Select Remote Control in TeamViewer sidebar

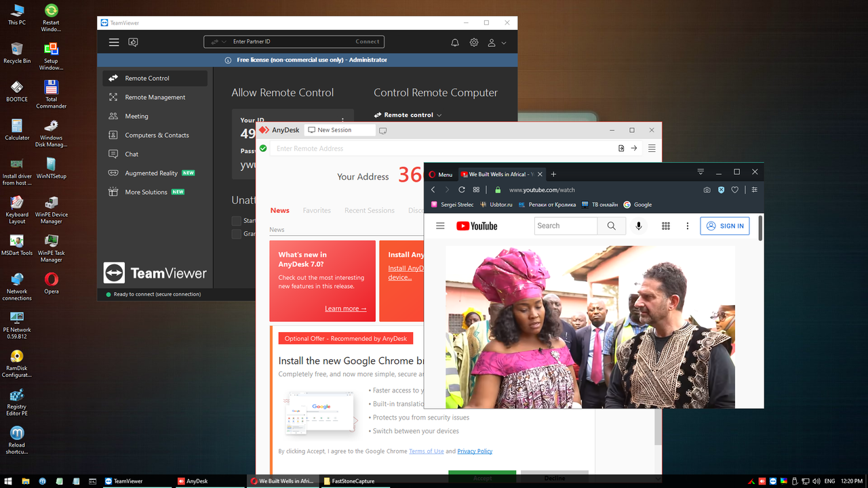pyautogui.click(x=155, y=78)
